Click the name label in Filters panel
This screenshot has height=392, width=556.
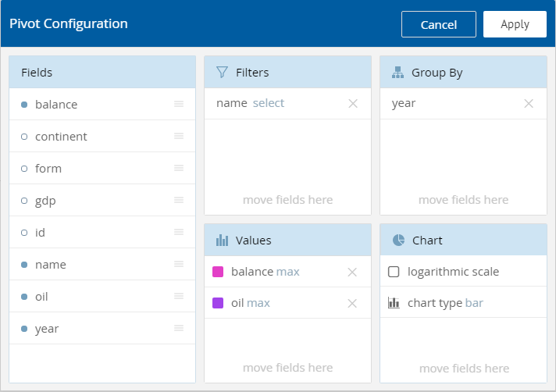(x=232, y=103)
